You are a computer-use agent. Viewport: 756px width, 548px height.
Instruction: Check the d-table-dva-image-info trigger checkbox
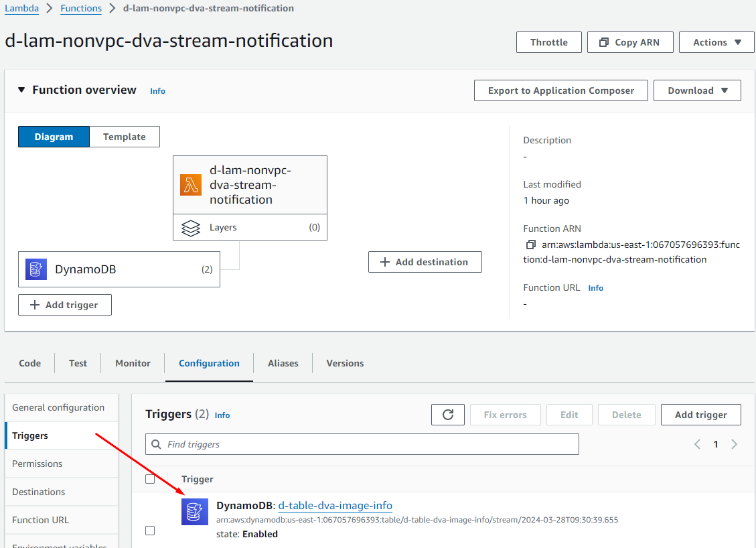click(150, 531)
